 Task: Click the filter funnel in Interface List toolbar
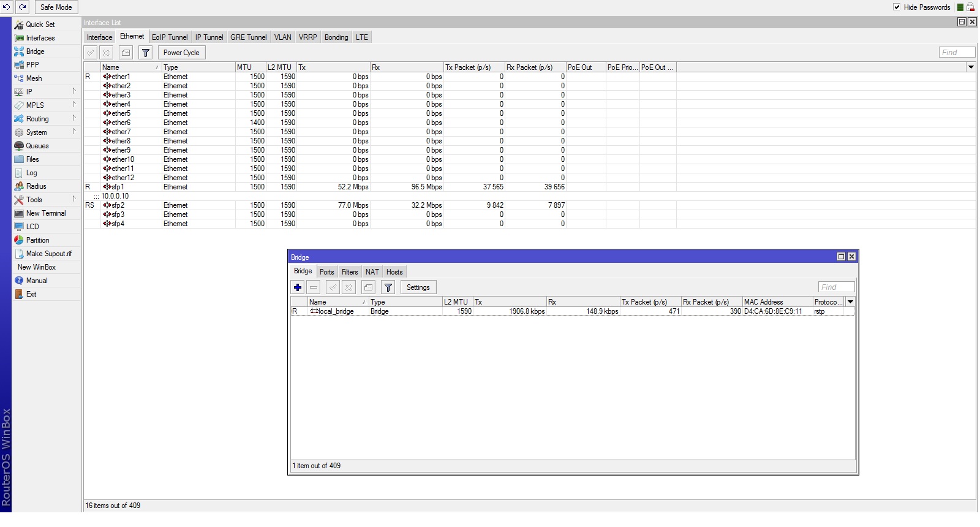[x=146, y=53]
